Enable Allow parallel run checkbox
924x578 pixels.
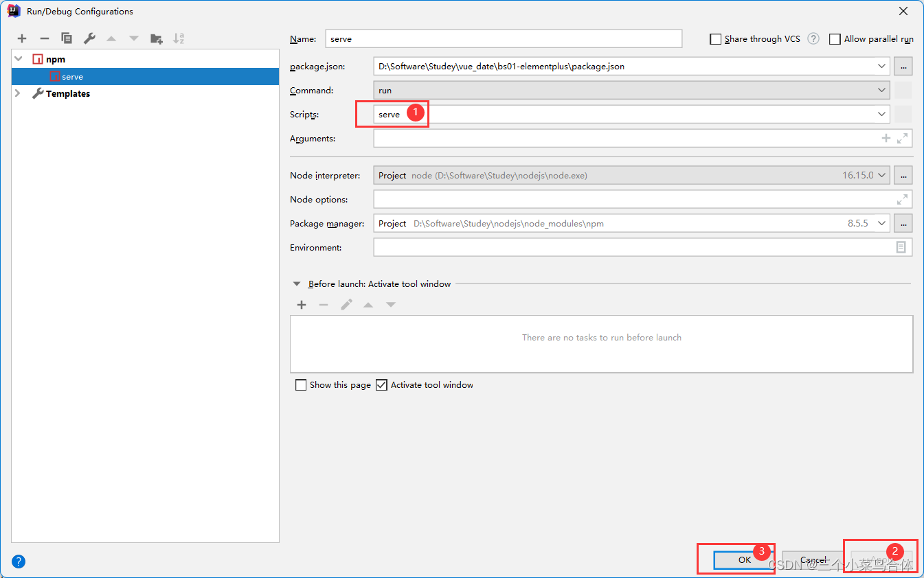pyautogui.click(x=835, y=39)
